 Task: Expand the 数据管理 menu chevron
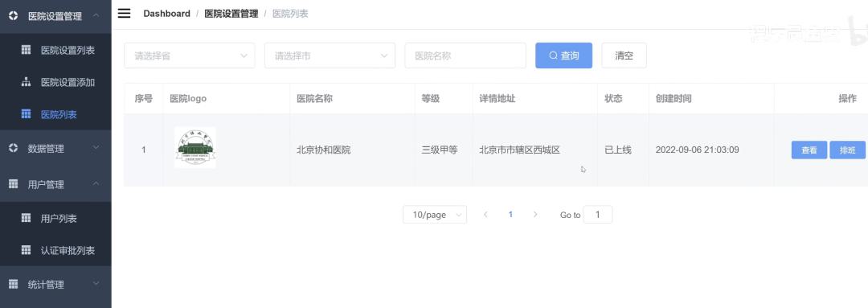point(96,148)
